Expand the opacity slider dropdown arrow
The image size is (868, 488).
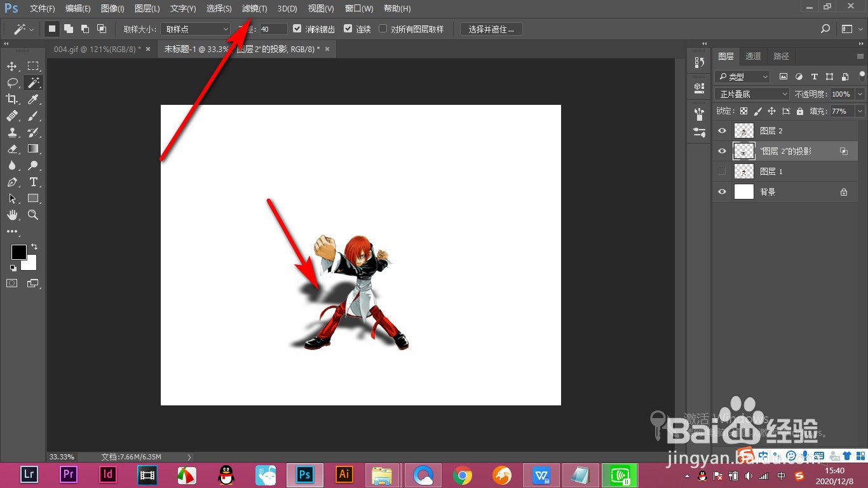pos(860,94)
